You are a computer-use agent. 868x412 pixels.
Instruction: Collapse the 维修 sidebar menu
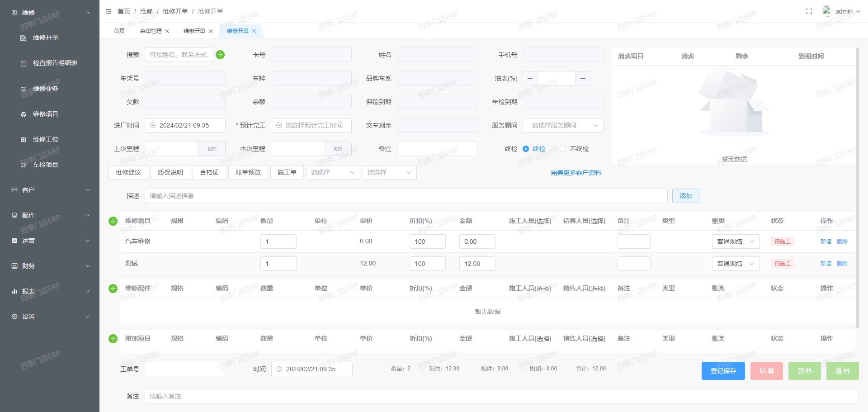click(x=50, y=13)
